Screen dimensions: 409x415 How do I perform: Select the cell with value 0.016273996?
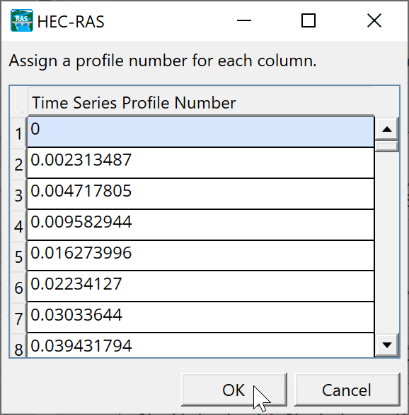201,256
